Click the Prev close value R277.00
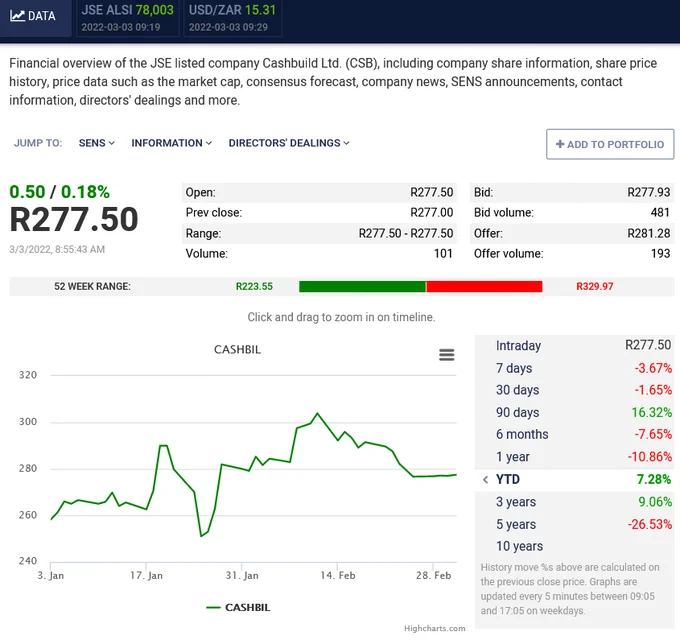Screen dimensions: 680x640 [x=432, y=212]
